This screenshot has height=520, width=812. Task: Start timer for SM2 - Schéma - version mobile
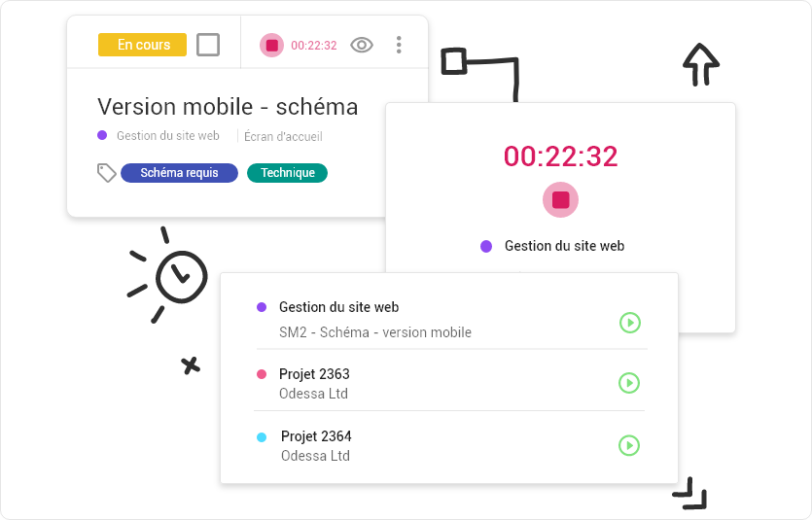click(x=630, y=323)
